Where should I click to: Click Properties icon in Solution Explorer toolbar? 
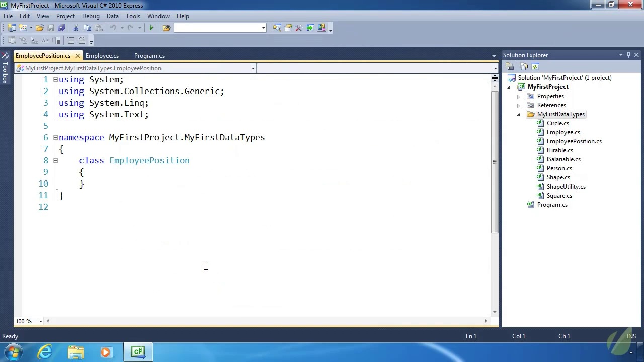click(510, 67)
